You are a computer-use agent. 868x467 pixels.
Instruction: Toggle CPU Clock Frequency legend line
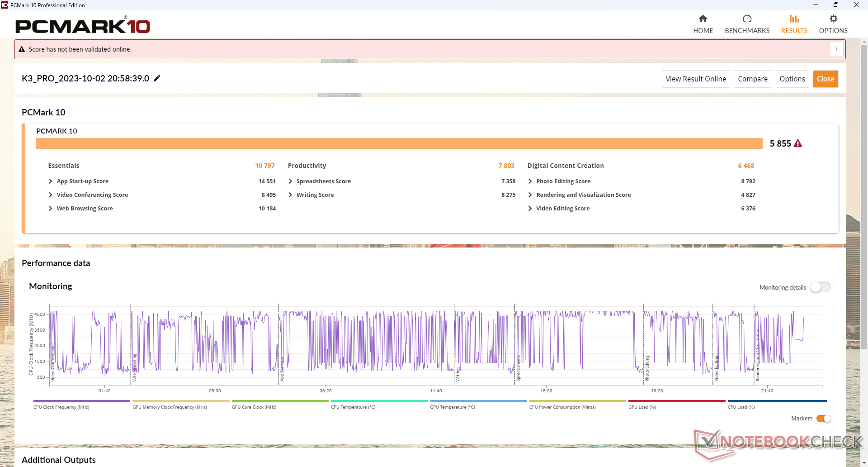[81, 404]
